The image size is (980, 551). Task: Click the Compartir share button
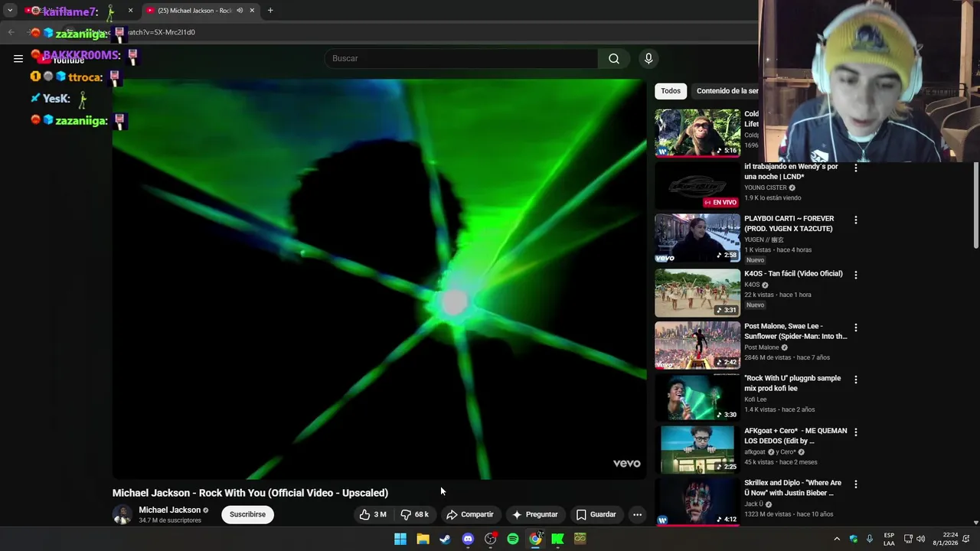470,514
